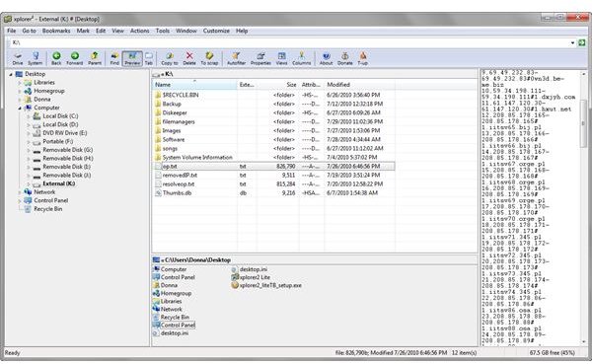592x364 pixels.
Task: Click the Forward navigation icon
Action: click(75, 59)
